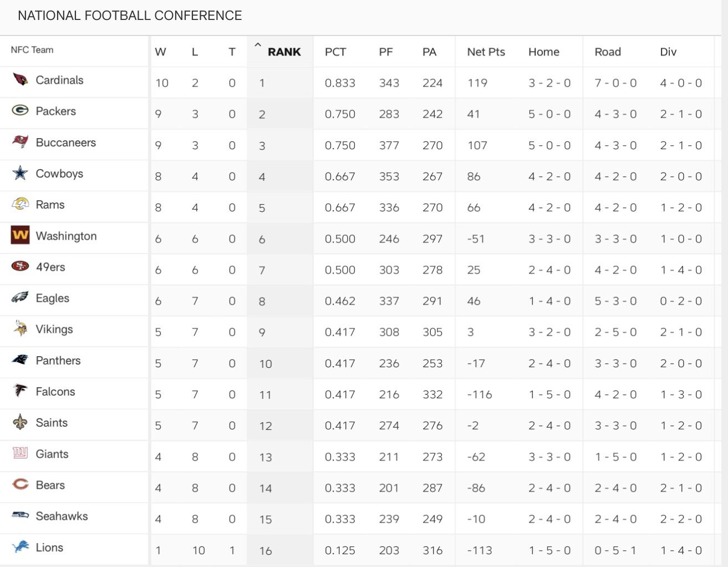Toggle sort arrow on RANK column
The height and width of the screenshot is (567, 728).
pyautogui.click(x=257, y=45)
